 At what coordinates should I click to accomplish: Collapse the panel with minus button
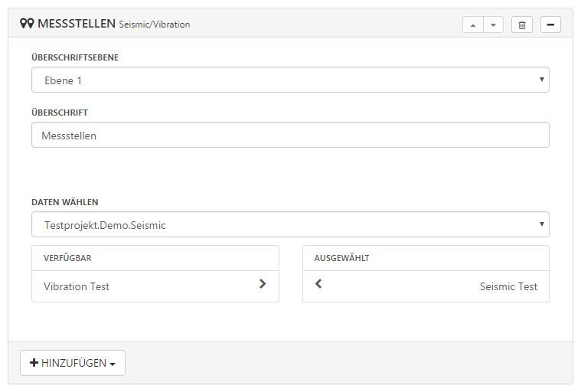tap(550, 24)
